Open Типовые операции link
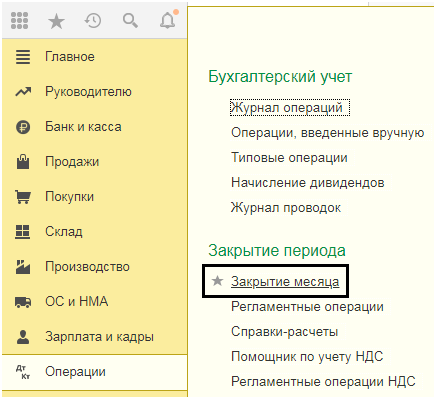436x399 pixels. [x=289, y=157]
